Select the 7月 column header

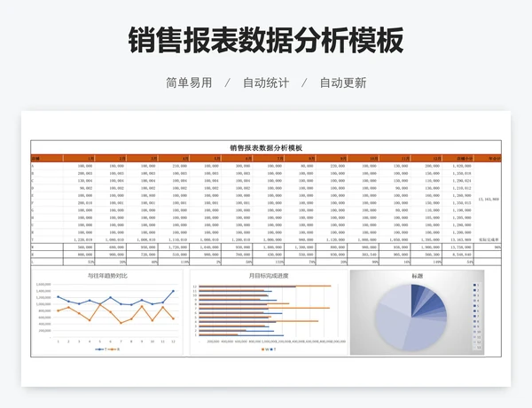point(269,159)
